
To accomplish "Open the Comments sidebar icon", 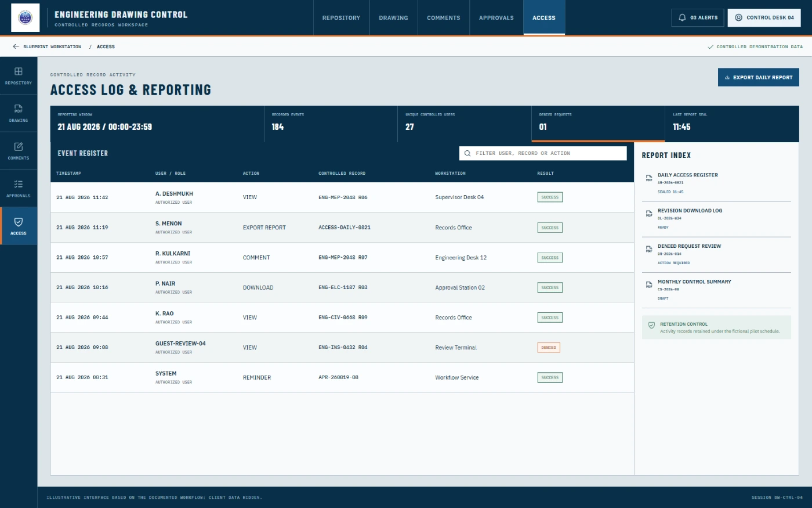I will [x=19, y=147].
